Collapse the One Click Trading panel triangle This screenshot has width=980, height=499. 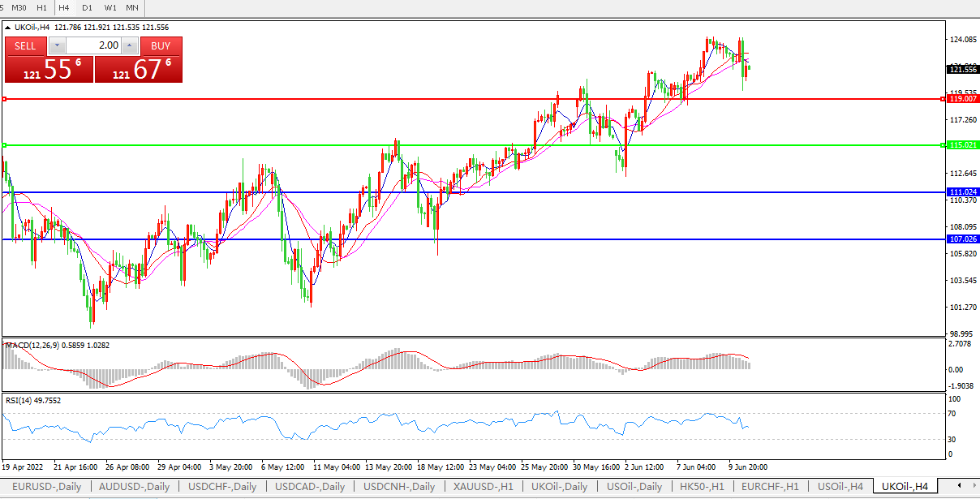click(8, 28)
